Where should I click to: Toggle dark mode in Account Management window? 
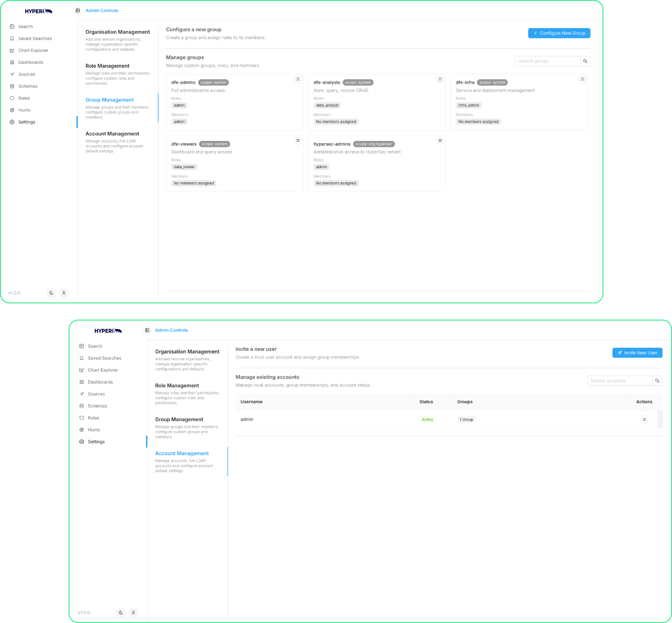(x=121, y=612)
